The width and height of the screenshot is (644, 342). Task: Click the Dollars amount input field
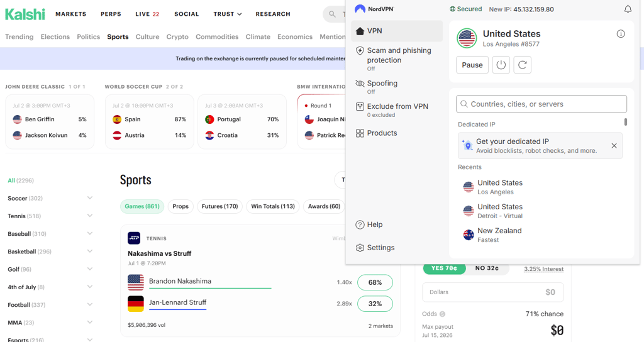coord(493,292)
